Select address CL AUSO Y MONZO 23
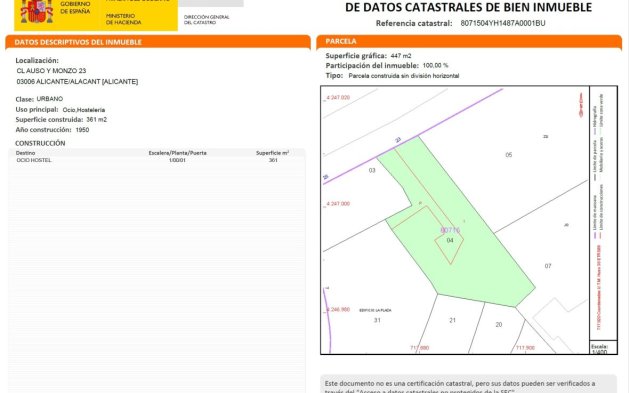Viewport: 629px width, 393px height. (x=51, y=71)
